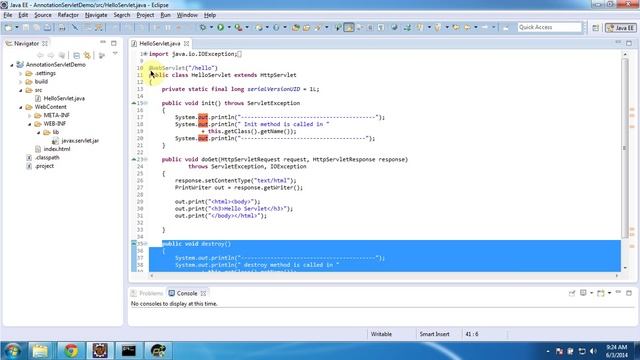
Task: Click the New file toolbar icon
Action: point(8,27)
